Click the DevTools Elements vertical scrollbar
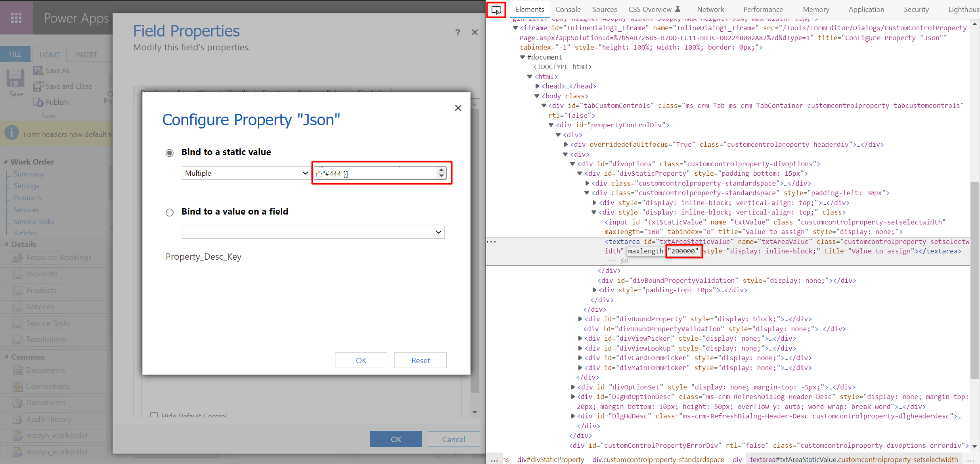 point(974,280)
